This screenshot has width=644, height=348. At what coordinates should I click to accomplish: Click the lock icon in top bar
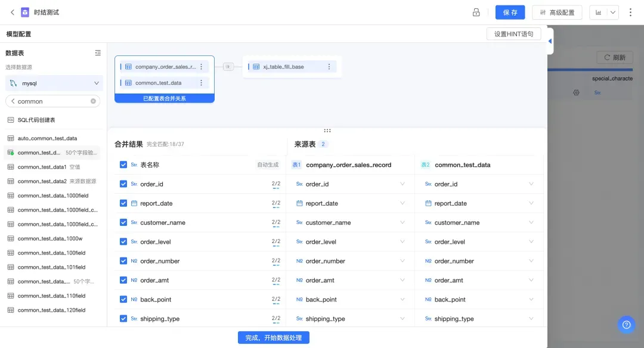(x=476, y=13)
